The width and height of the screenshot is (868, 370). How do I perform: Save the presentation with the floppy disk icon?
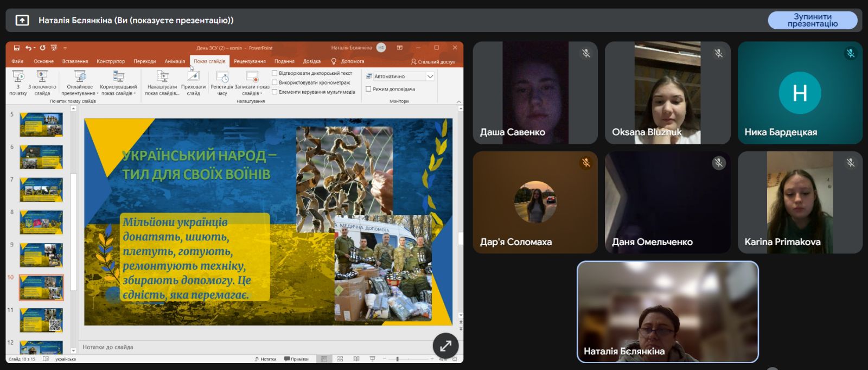(17, 48)
